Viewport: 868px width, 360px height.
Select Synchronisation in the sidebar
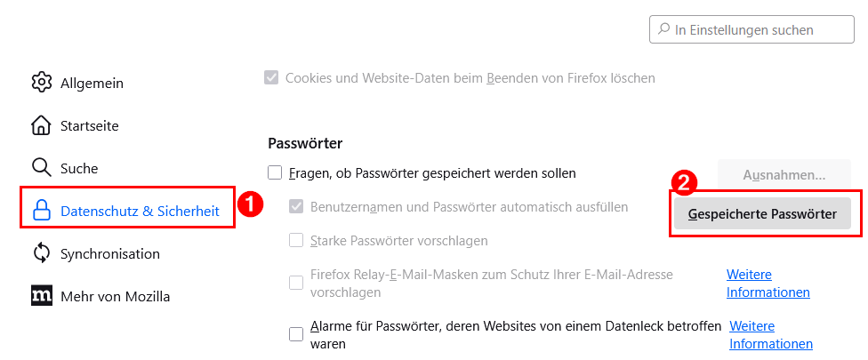point(109,253)
